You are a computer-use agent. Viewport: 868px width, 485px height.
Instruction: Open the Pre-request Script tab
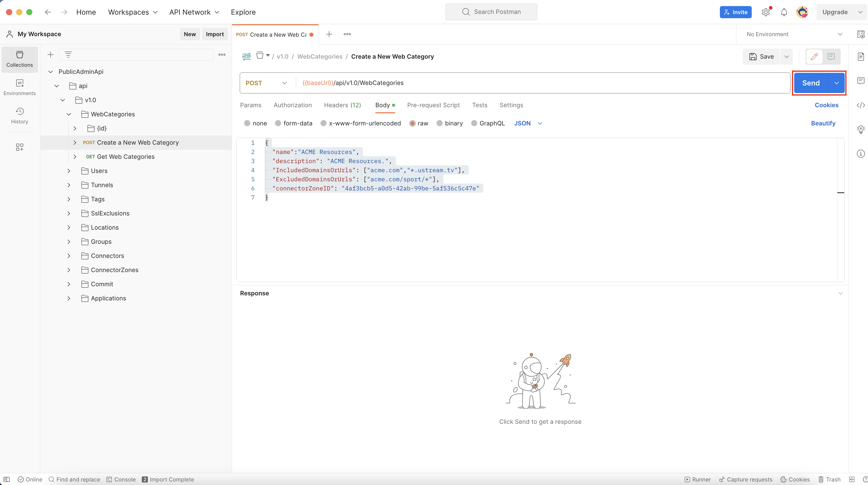pyautogui.click(x=433, y=105)
